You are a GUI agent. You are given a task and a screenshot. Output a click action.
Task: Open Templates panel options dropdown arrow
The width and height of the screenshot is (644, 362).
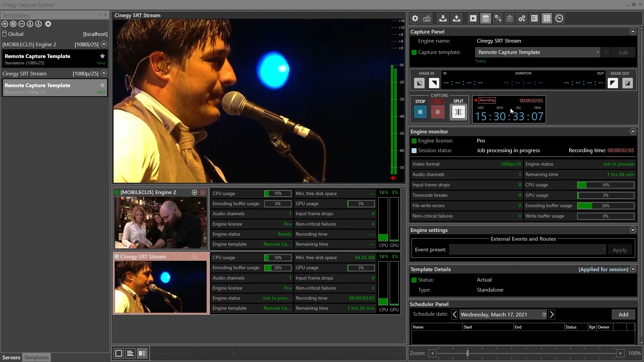100,15
